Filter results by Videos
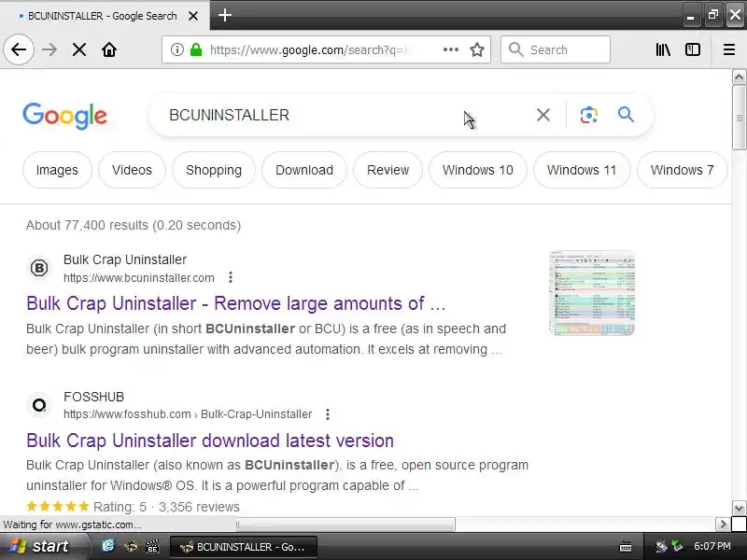This screenshot has width=747, height=560. [132, 170]
